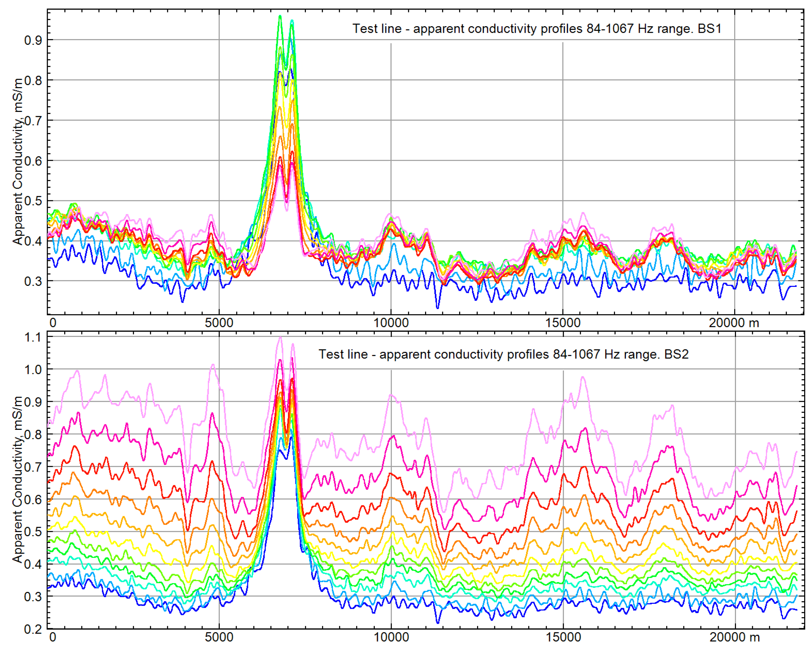Image resolution: width=812 pixels, height=649 pixels.
Task: Click the 10000 x-axis tick in BS2 chart
Action: coord(391,637)
